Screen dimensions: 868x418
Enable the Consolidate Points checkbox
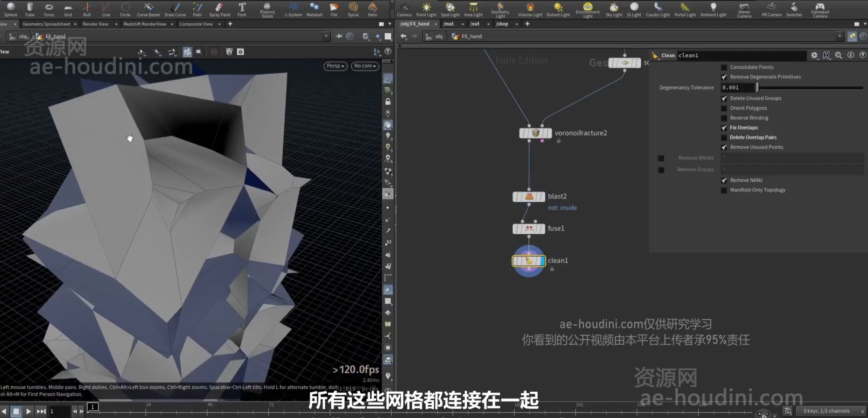(724, 67)
